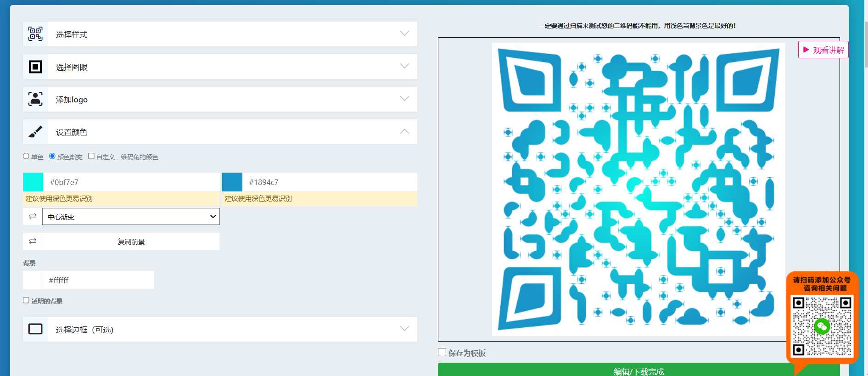Click the green 编辑/下载完成 button

tap(638, 370)
